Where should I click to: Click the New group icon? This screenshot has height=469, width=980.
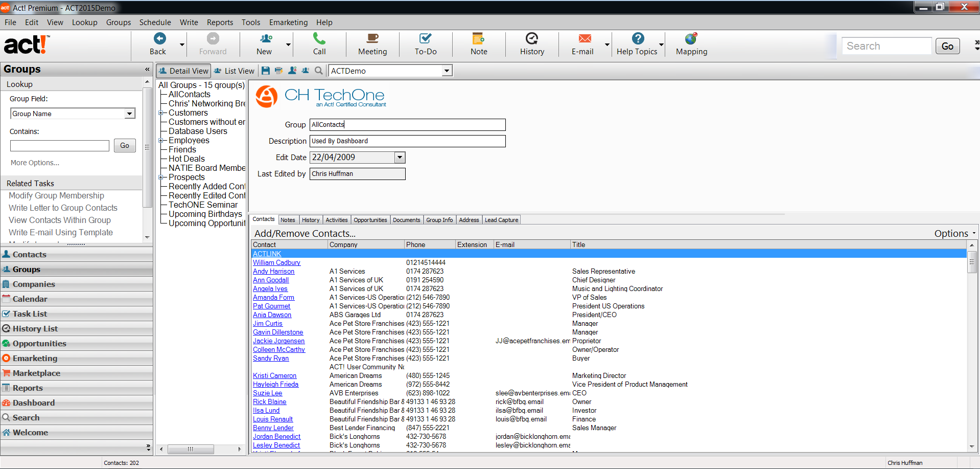coord(266,38)
